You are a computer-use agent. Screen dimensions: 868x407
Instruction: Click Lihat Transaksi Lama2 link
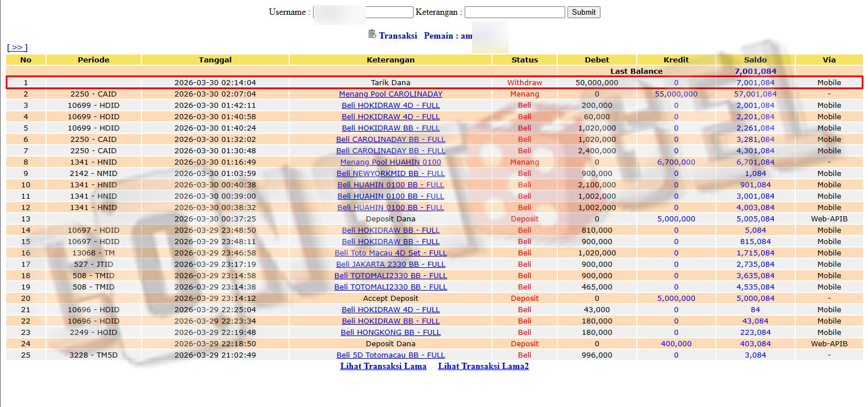click(x=483, y=366)
